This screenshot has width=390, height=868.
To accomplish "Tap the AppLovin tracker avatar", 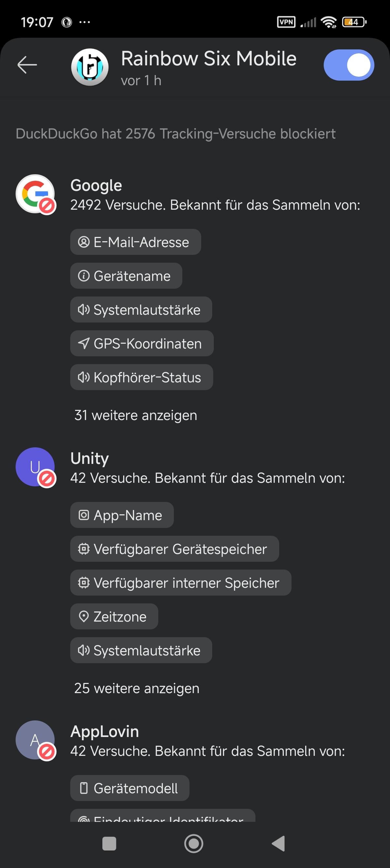I will pos(35,740).
